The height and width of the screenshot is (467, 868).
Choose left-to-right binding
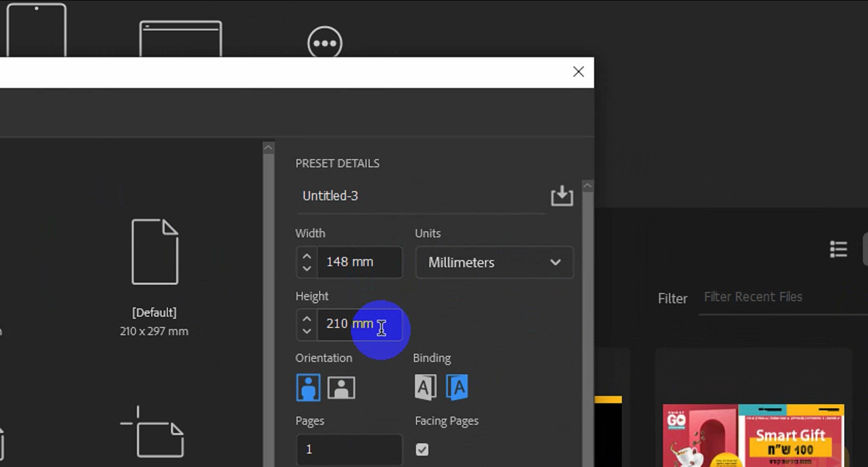point(425,387)
